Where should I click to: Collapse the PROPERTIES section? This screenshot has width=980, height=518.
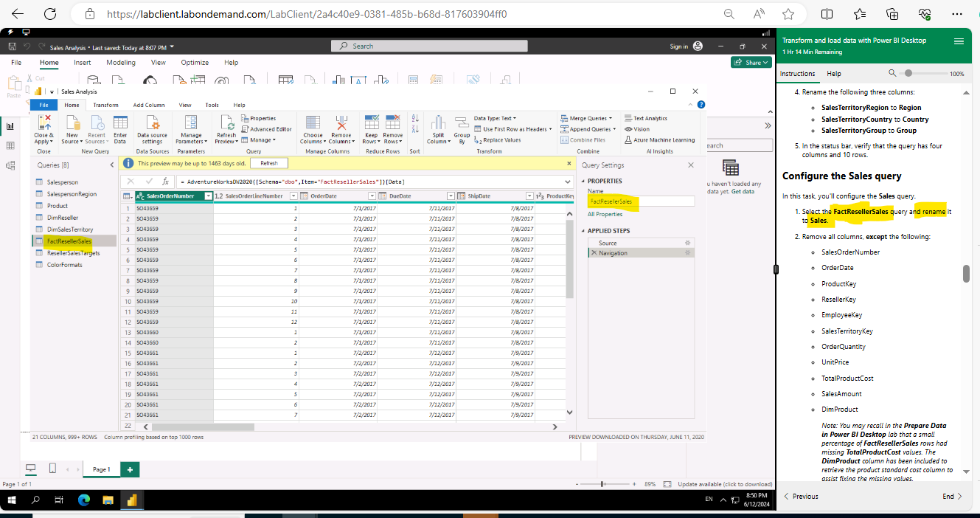583,181
